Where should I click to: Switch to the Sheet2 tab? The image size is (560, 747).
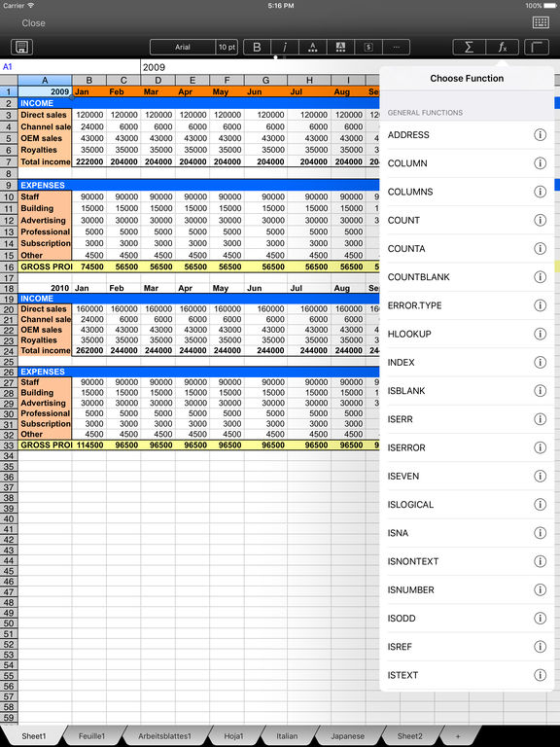410,736
